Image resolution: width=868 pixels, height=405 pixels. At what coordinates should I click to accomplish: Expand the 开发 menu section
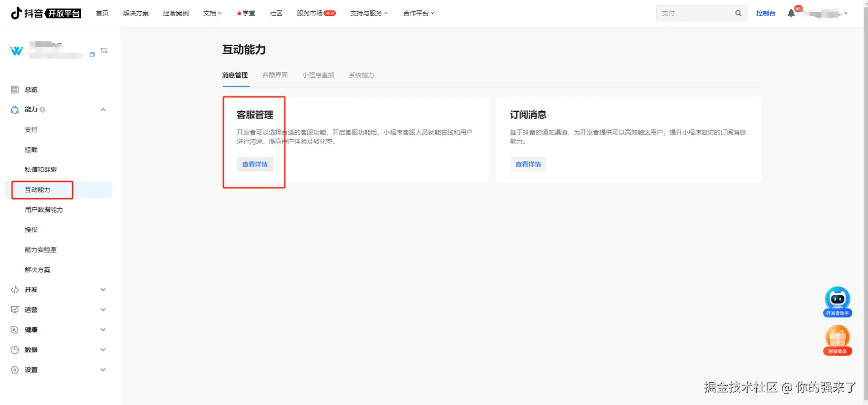click(103, 290)
